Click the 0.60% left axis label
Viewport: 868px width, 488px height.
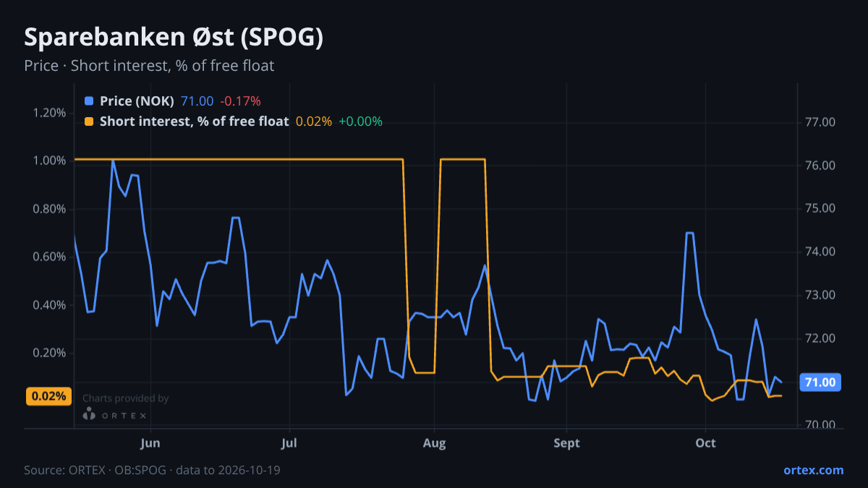point(49,257)
